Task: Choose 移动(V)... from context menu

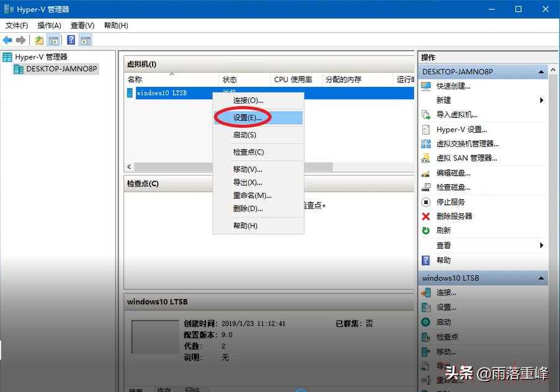Action: (x=258, y=169)
